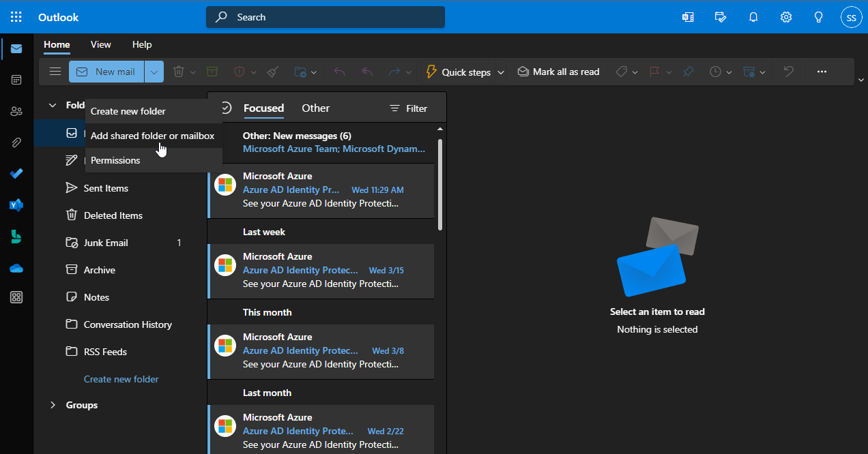Expand the Quick steps dropdown arrow

501,72
